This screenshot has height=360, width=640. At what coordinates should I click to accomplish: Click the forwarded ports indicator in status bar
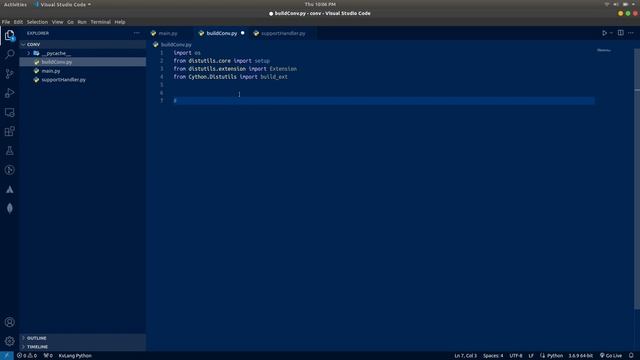tap(48, 356)
